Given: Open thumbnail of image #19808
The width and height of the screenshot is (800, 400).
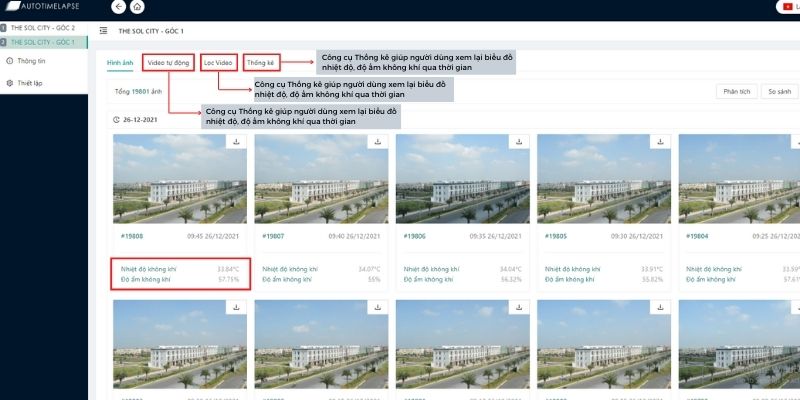Looking at the screenshot, I should click(180, 179).
